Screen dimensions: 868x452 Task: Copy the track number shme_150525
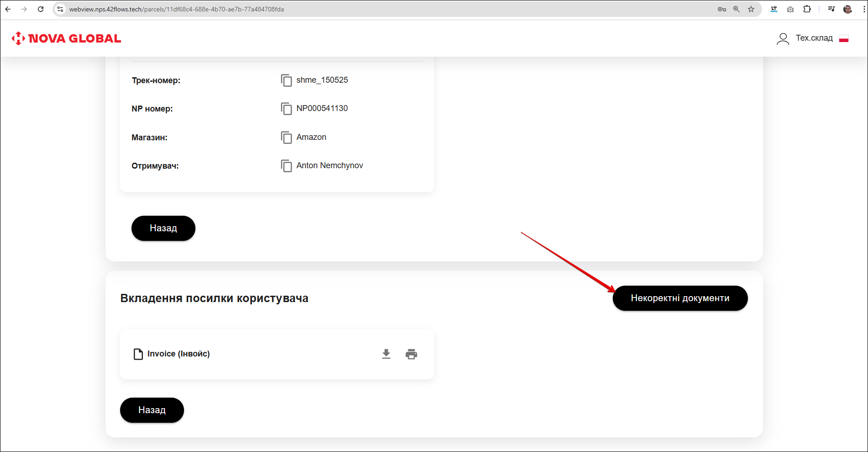[x=286, y=80]
